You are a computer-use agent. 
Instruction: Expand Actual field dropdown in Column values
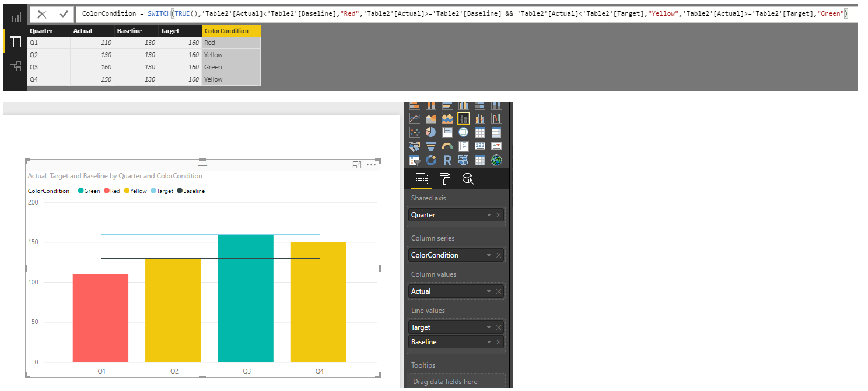(x=489, y=291)
